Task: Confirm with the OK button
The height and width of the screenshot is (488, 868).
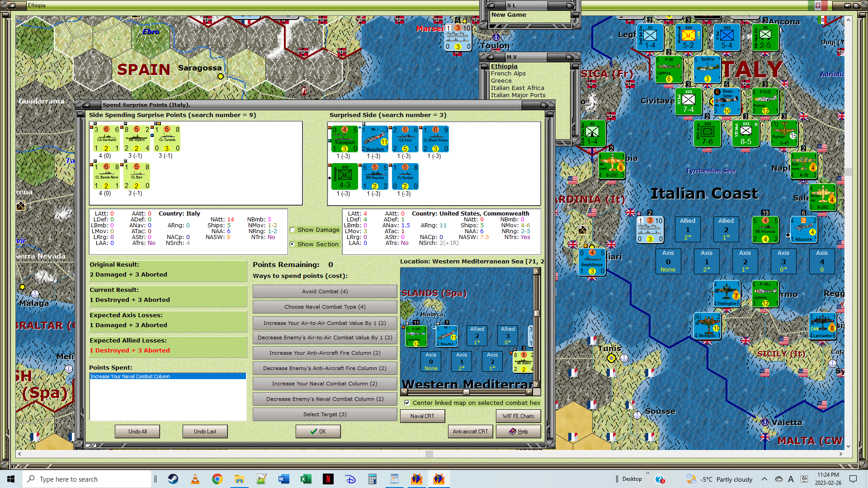Action: click(318, 432)
